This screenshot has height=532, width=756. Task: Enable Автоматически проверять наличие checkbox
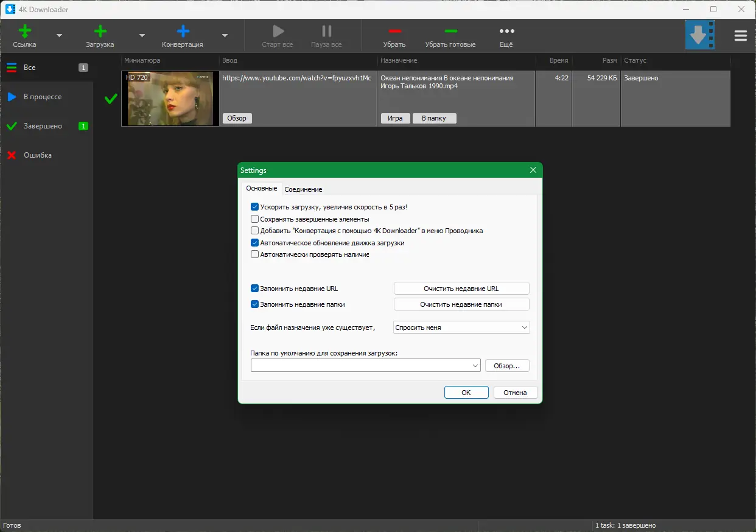[x=255, y=254]
